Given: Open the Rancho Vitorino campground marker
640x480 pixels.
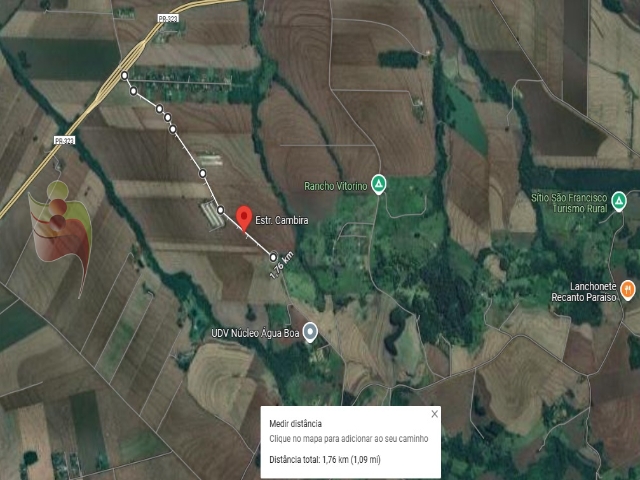Looking at the screenshot, I should 379,184.
